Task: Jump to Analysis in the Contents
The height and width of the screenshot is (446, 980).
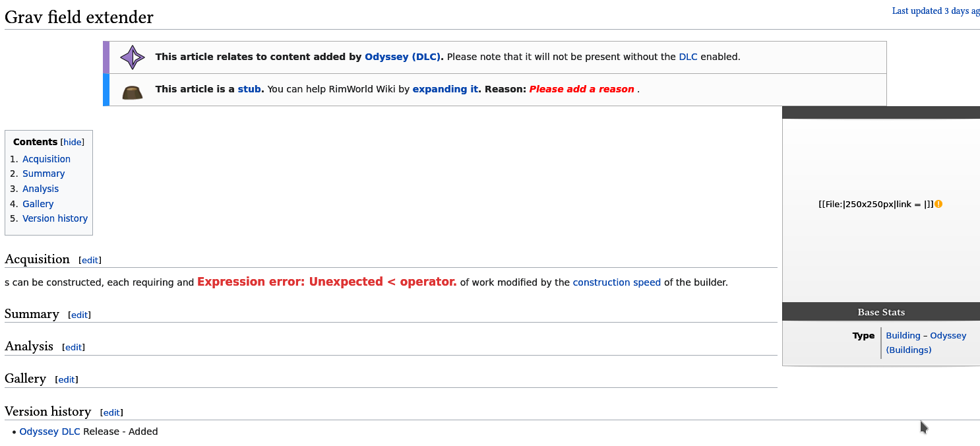Action: (x=40, y=189)
